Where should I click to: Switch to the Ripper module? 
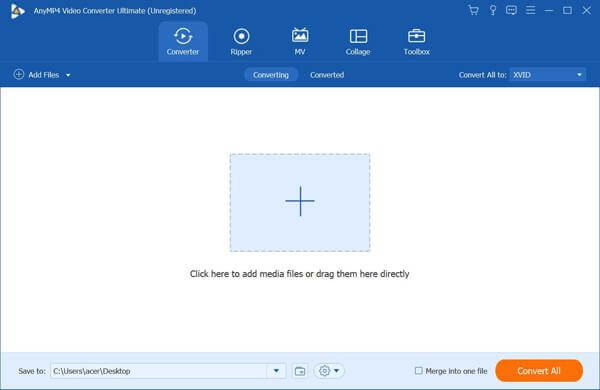(x=241, y=41)
